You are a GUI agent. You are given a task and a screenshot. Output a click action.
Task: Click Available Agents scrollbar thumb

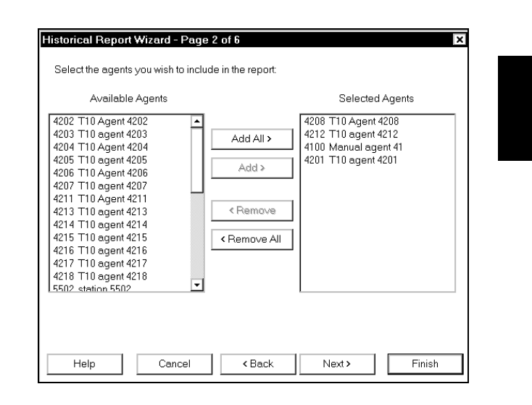tap(197, 160)
